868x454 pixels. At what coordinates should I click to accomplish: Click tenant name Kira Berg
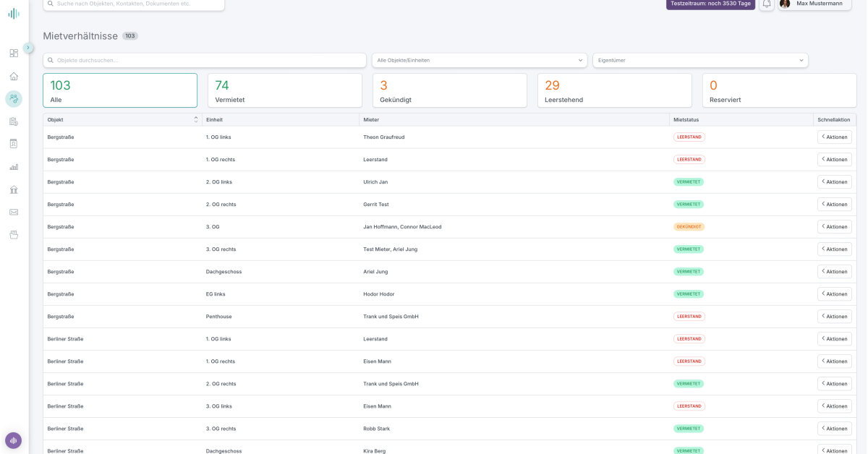point(376,450)
